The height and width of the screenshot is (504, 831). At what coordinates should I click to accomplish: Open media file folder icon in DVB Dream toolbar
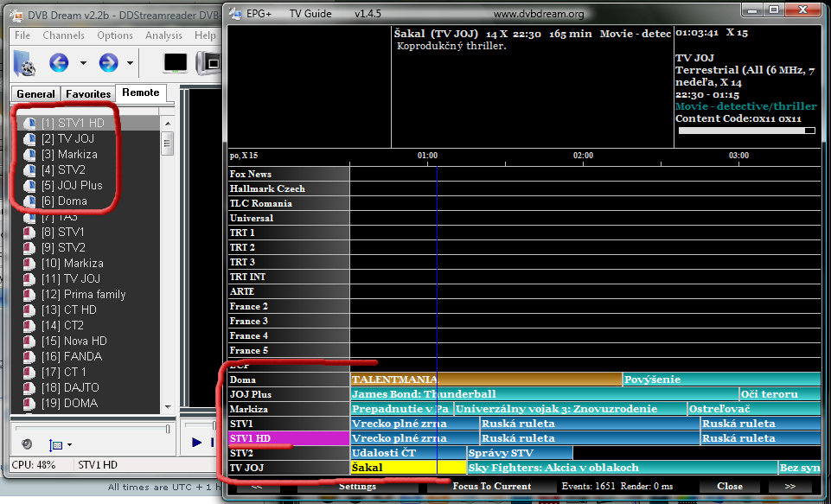click(23, 63)
